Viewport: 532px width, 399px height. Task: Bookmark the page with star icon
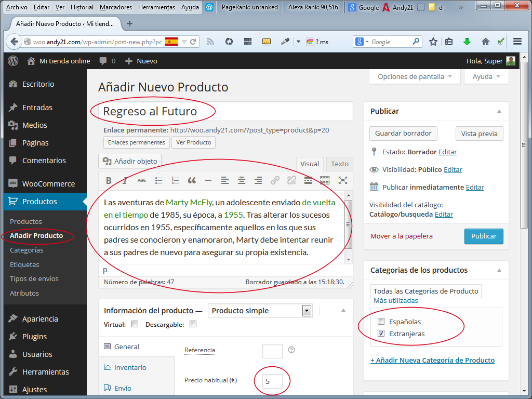click(433, 42)
